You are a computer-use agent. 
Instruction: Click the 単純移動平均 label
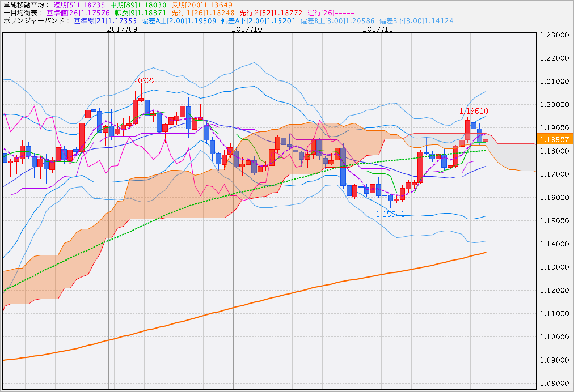(x=26, y=5)
